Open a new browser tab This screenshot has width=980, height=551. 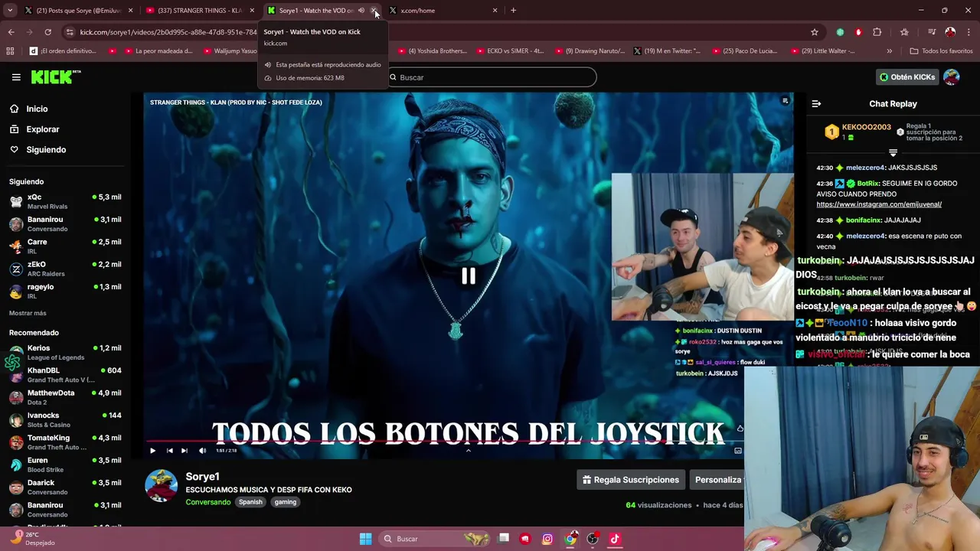coord(513,11)
